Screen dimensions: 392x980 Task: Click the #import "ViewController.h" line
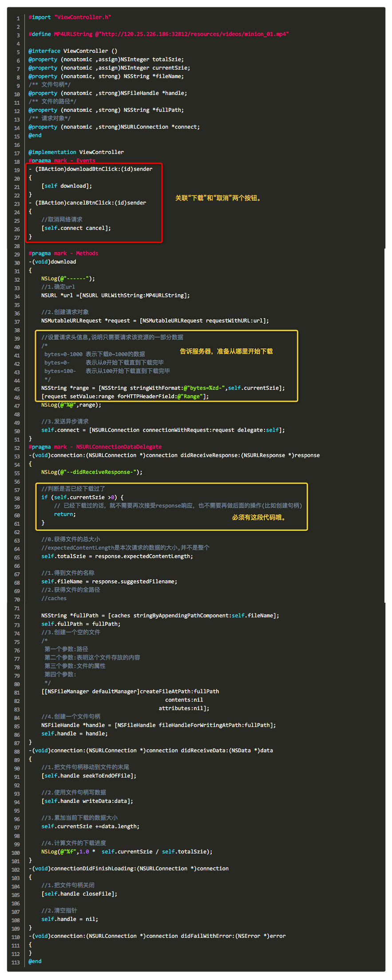(70, 17)
